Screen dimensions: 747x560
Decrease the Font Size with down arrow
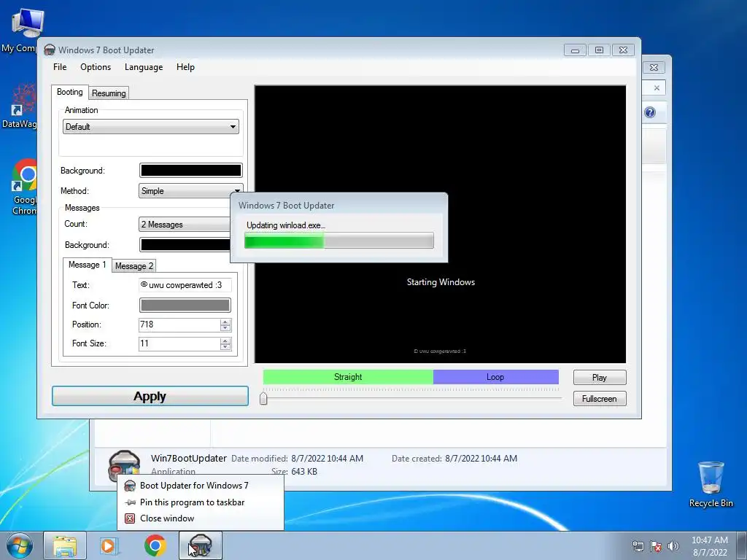pyautogui.click(x=225, y=347)
